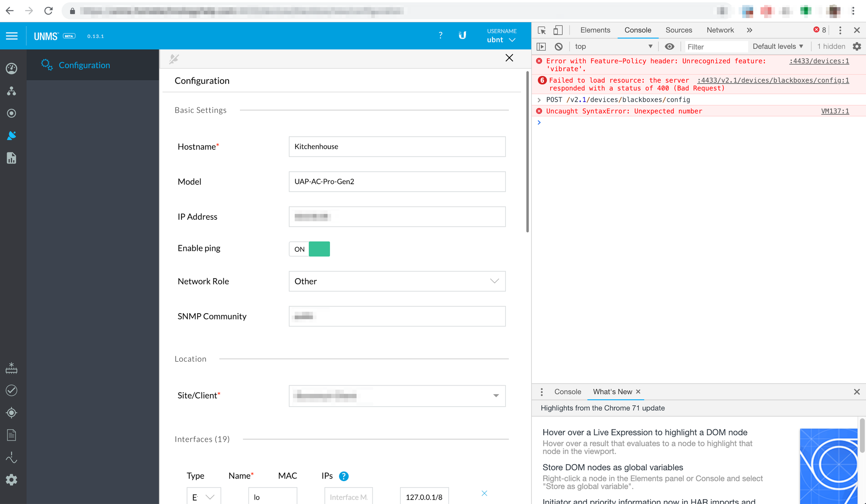The width and height of the screenshot is (866, 504).
Task: Click the Hostname input field
Action: tap(397, 147)
